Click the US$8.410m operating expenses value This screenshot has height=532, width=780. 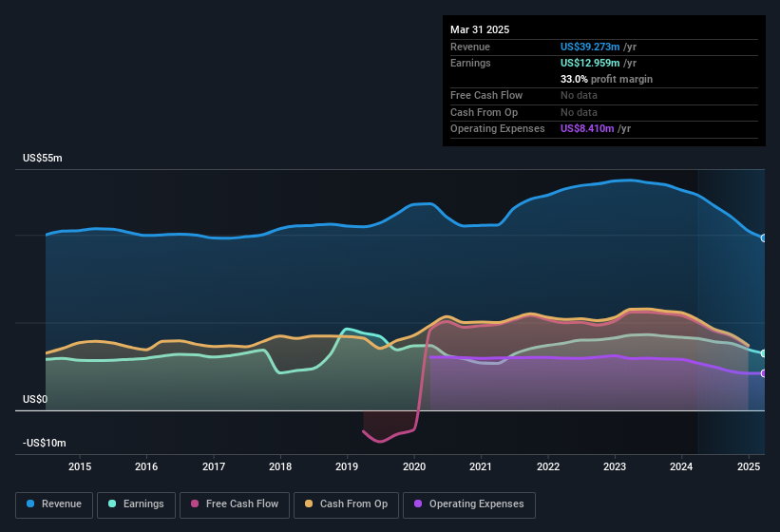587,128
